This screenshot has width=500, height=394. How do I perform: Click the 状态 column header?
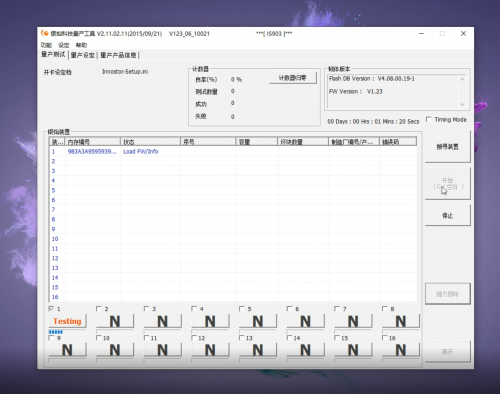pos(150,142)
